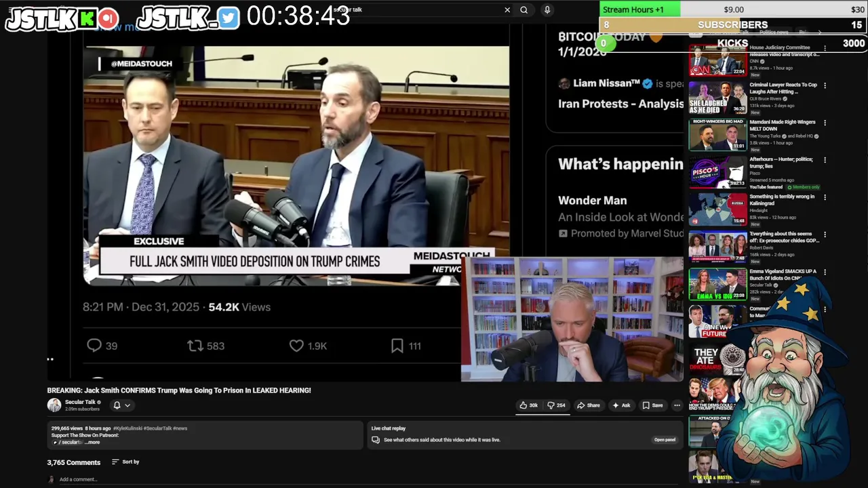This screenshot has width=868, height=488.
Task: Click channel name Hindsight
Action: (759, 211)
